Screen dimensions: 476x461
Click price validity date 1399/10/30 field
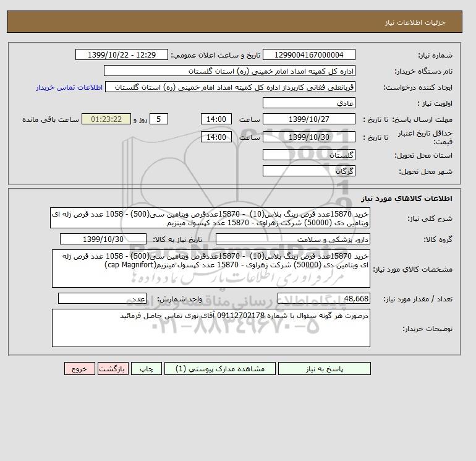[308, 137]
